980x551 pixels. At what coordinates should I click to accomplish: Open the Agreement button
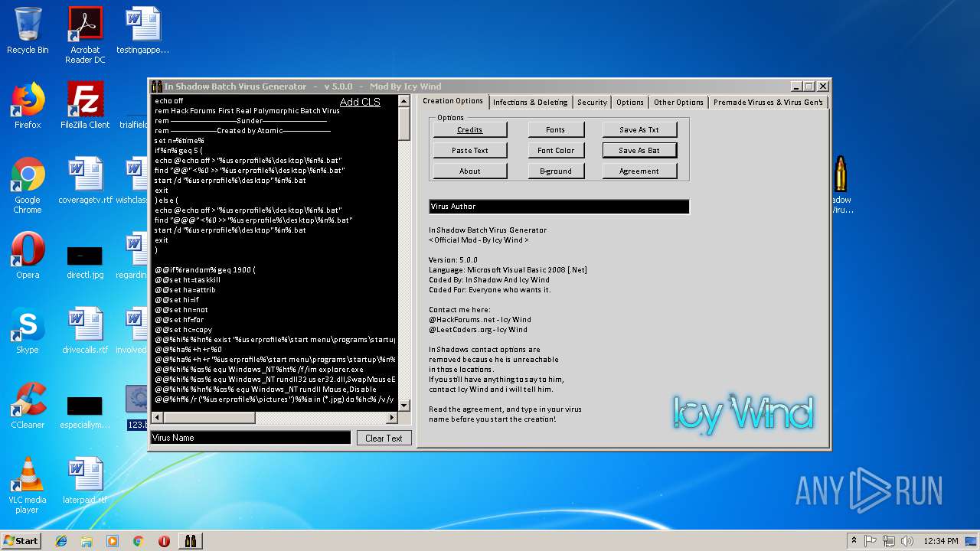point(639,171)
